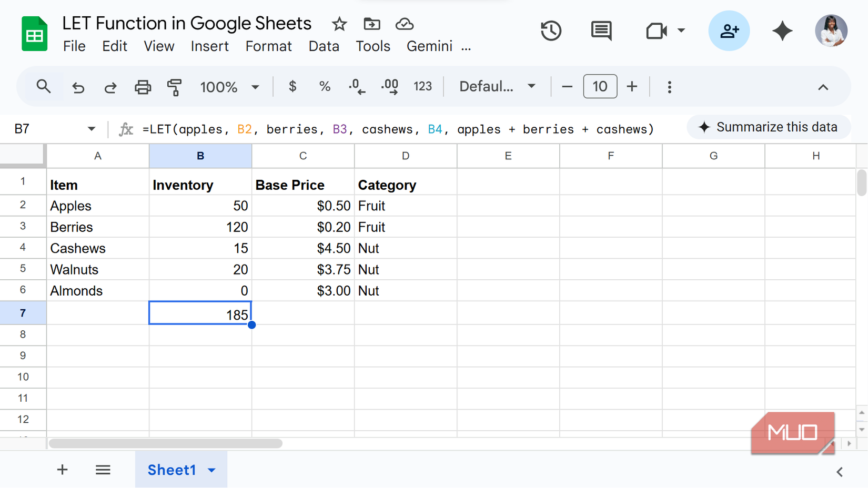Undo the last action
Screen dimensions: 868x488
pyautogui.click(x=78, y=87)
